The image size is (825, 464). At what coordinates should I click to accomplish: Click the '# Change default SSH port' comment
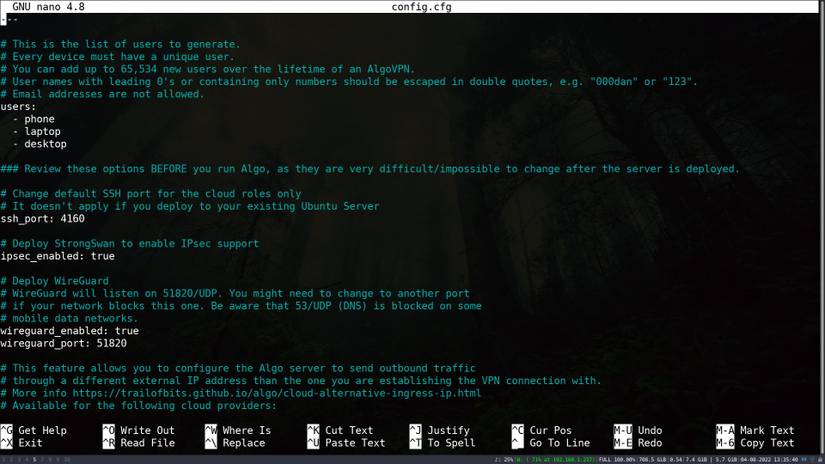(151, 194)
